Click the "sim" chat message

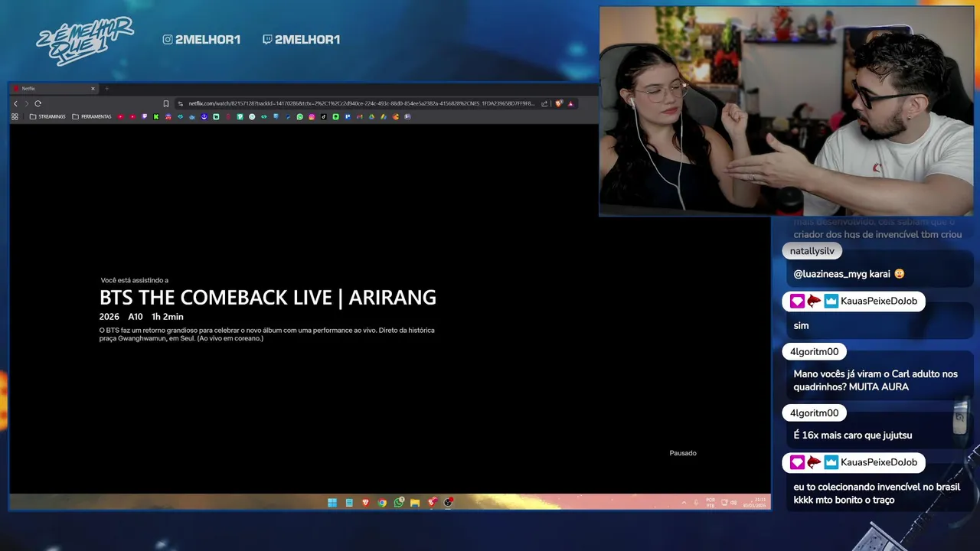pyautogui.click(x=801, y=325)
